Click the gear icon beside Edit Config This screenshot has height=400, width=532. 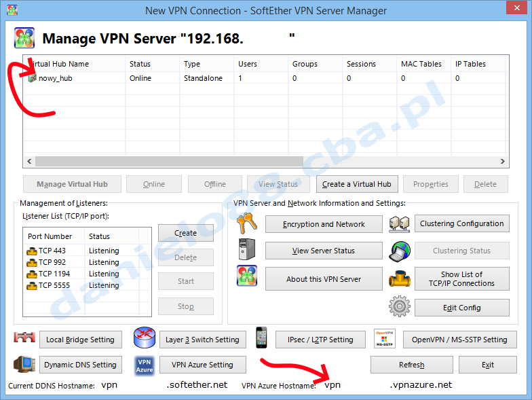click(399, 306)
